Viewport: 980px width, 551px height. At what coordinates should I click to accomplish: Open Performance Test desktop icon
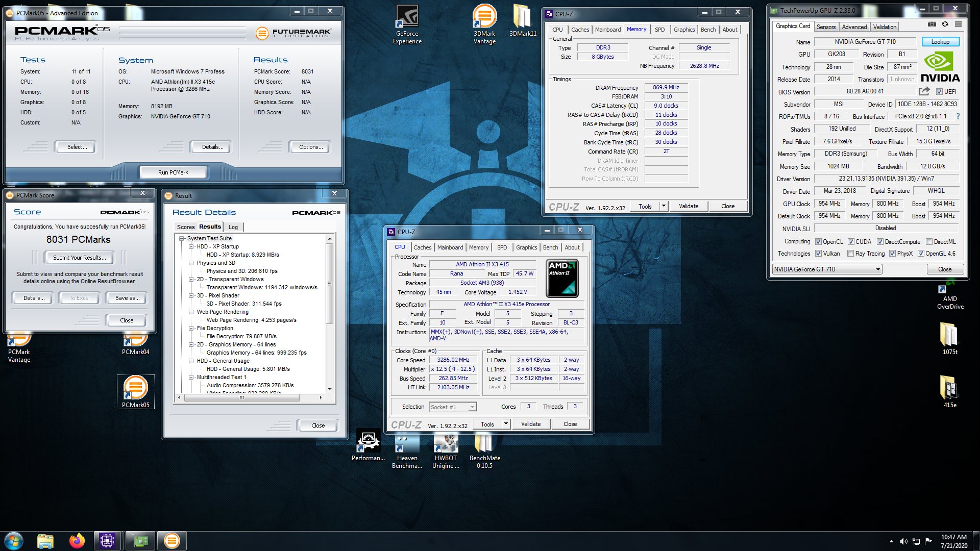pyautogui.click(x=368, y=445)
